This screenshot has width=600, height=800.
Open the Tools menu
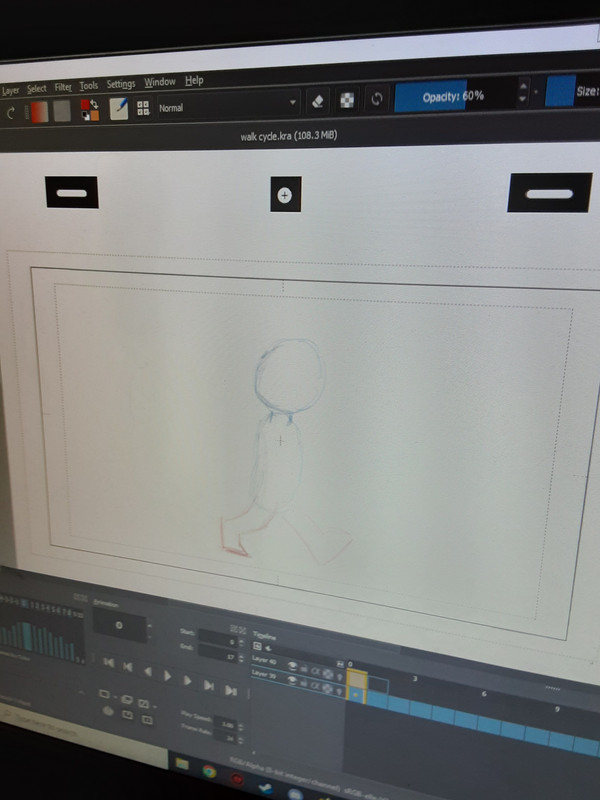(x=89, y=86)
